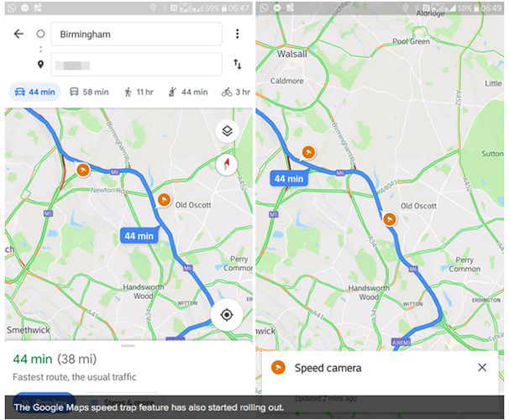
Task: Expand the route details drag handle
Action: [x=128, y=346]
